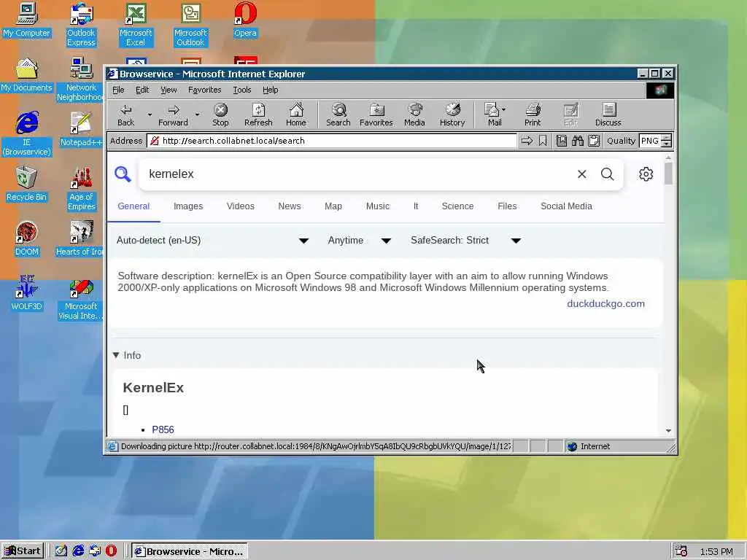Decrease Quality with spinner down arrow

pos(667,144)
